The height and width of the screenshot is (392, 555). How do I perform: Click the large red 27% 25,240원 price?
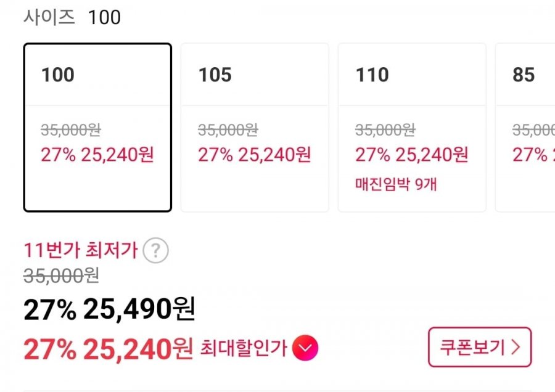pyautogui.click(x=108, y=349)
